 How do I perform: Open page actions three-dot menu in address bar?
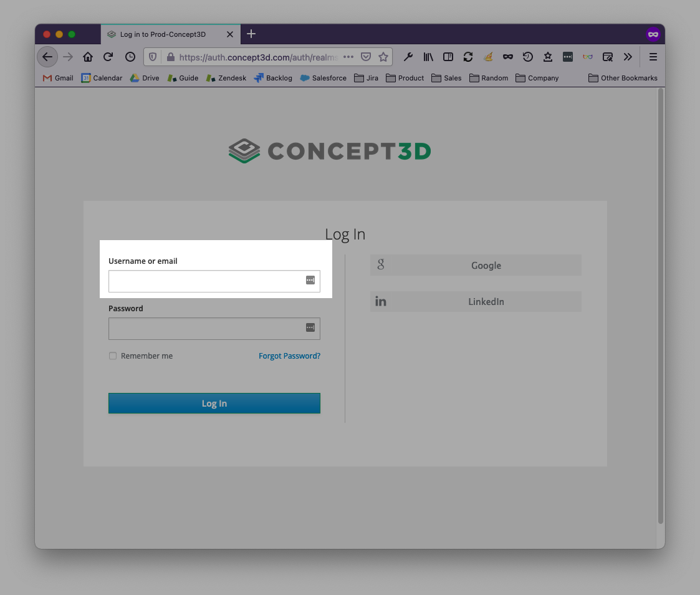(x=348, y=57)
